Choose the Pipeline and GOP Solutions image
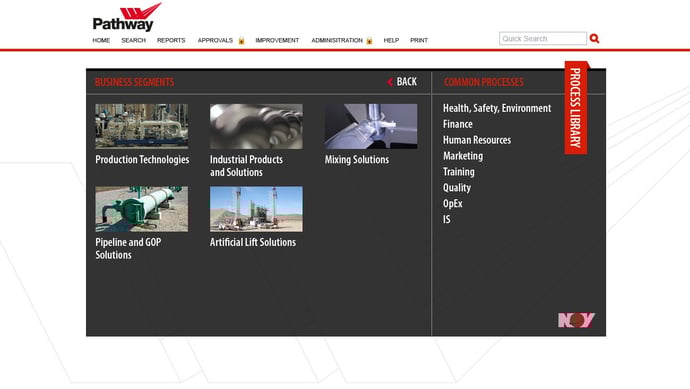This screenshot has width=690, height=389. pyautogui.click(x=142, y=209)
